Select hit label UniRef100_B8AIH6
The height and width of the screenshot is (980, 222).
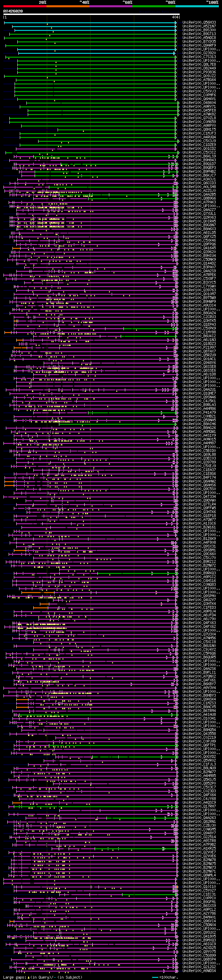click(x=199, y=424)
